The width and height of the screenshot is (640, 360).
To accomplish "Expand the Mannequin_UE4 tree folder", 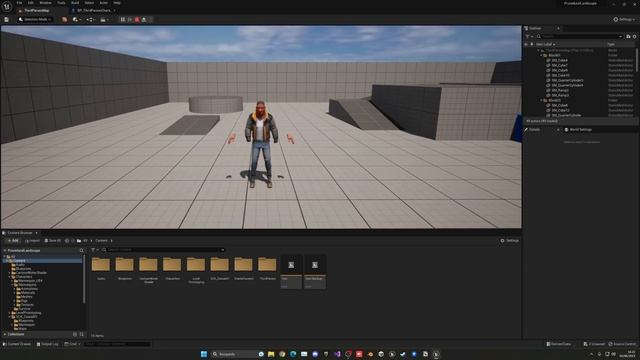I will click(12, 281).
